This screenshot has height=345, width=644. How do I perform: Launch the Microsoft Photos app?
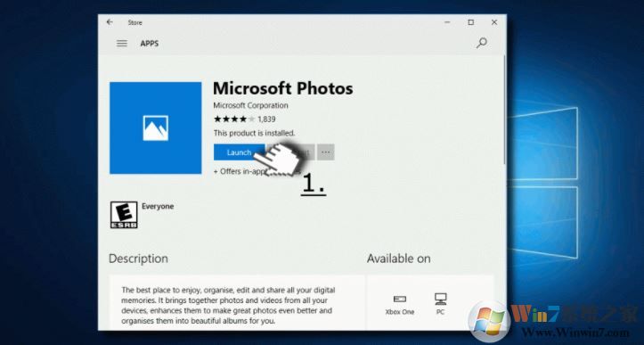[239, 152]
